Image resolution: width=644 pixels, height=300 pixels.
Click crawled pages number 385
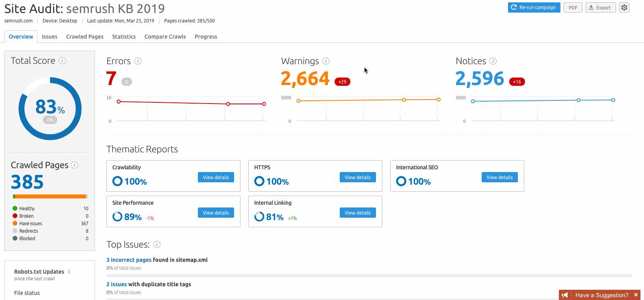point(27,182)
